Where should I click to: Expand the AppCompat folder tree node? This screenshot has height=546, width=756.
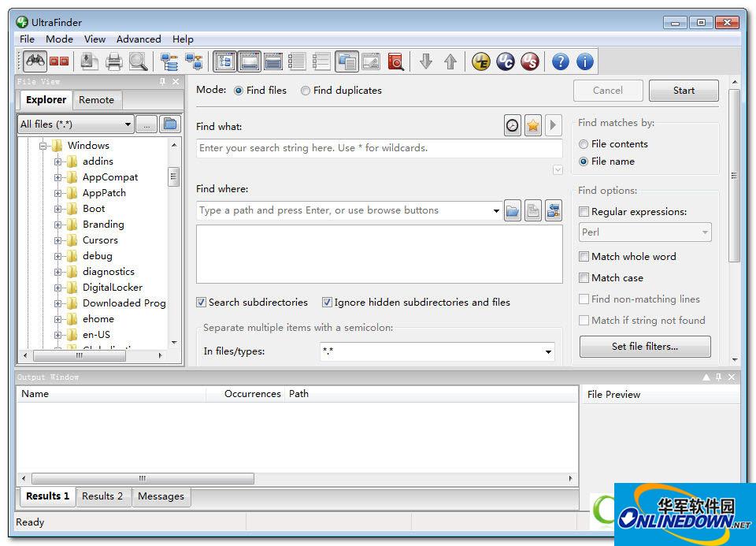(57, 177)
